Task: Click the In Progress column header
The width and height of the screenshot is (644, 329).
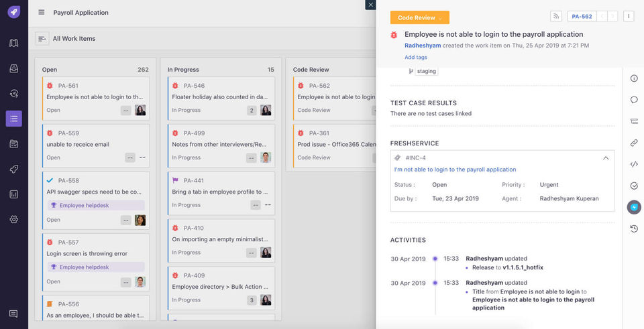Action: (183, 70)
